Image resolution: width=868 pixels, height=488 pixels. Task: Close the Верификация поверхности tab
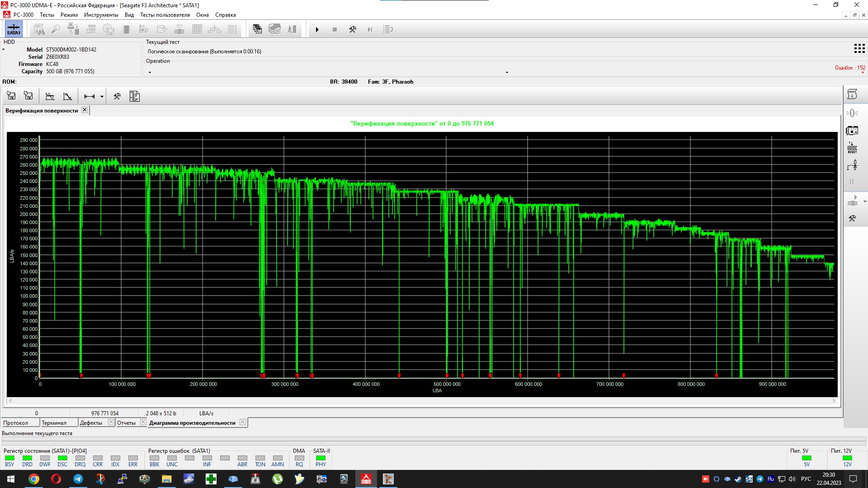[x=85, y=110]
